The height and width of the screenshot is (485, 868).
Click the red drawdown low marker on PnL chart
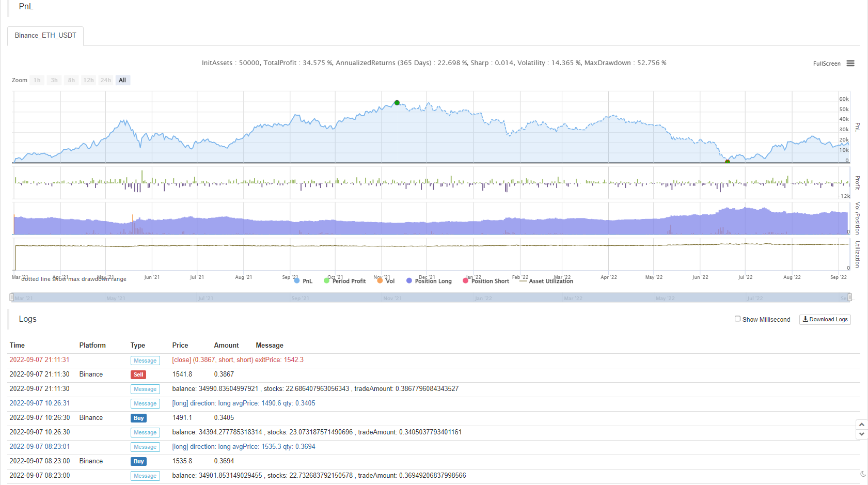(727, 162)
